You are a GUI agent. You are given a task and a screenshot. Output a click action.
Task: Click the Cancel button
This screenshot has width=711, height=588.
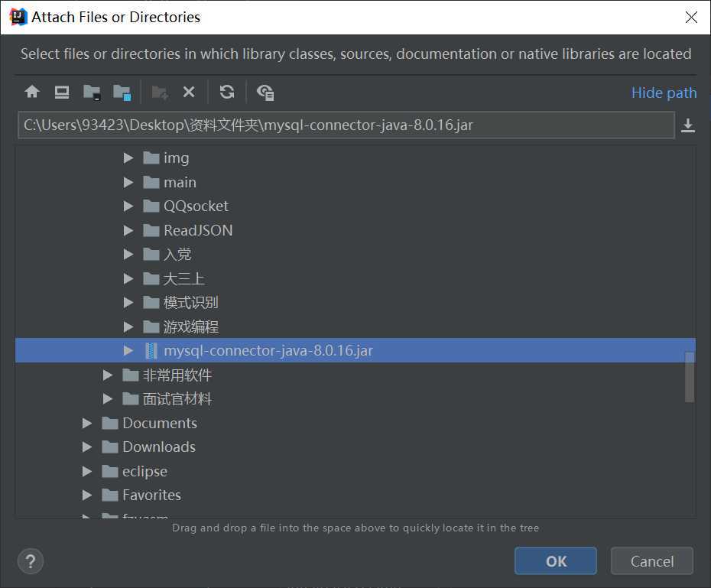point(651,561)
